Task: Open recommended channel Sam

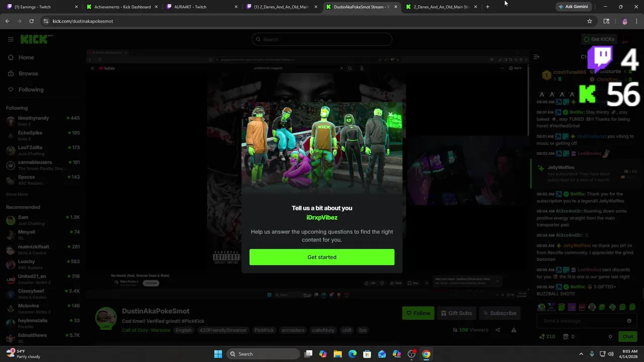Action: (x=43, y=220)
